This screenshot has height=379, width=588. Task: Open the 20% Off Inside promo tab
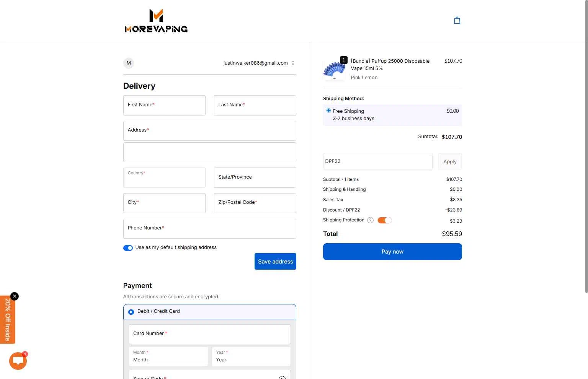(x=8, y=320)
